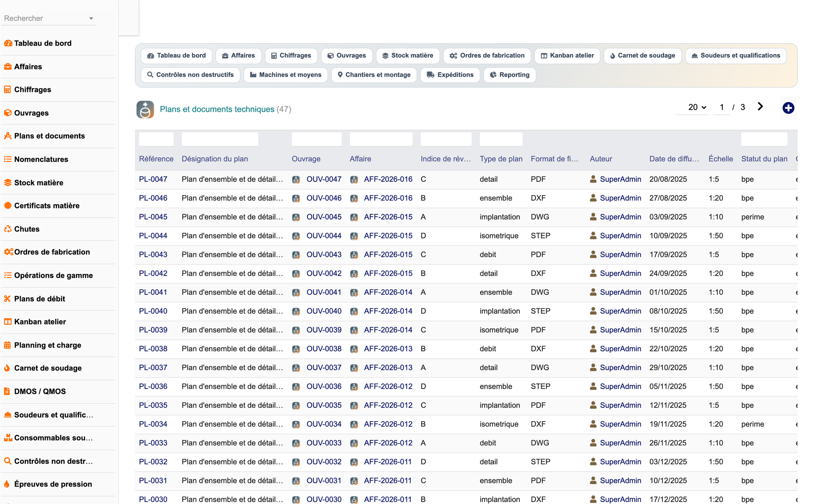Screen dimensions: 815x504
Task: Click the Planning et charge calendar icon
Action: tap(8, 345)
